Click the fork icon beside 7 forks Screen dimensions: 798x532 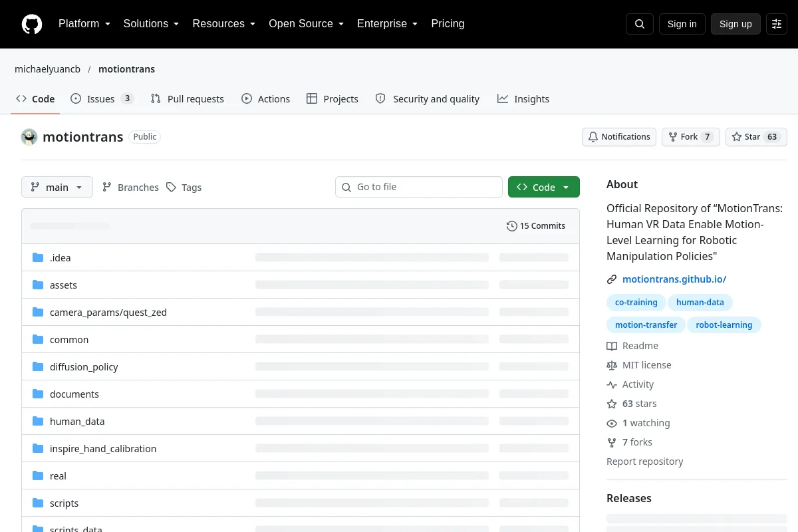tap(612, 442)
